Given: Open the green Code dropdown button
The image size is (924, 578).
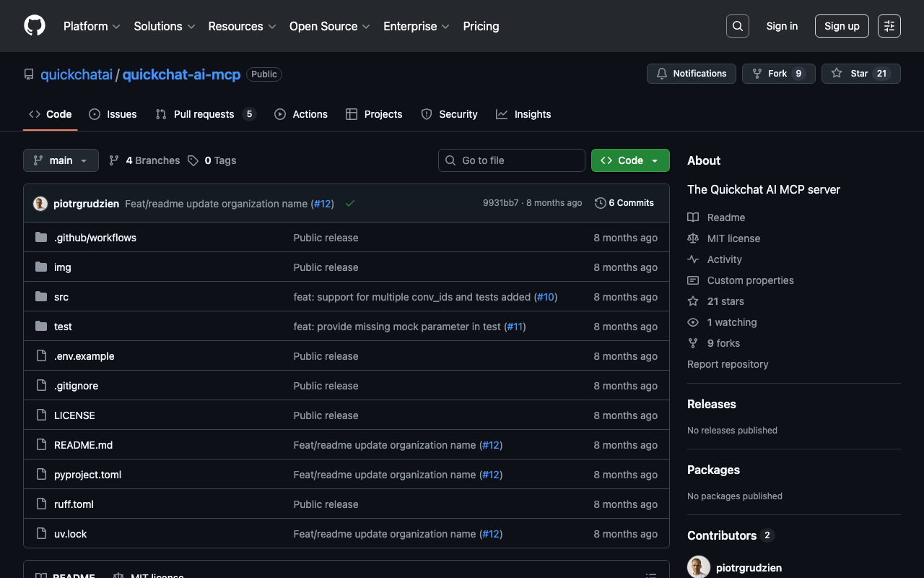Looking at the screenshot, I should tap(629, 160).
